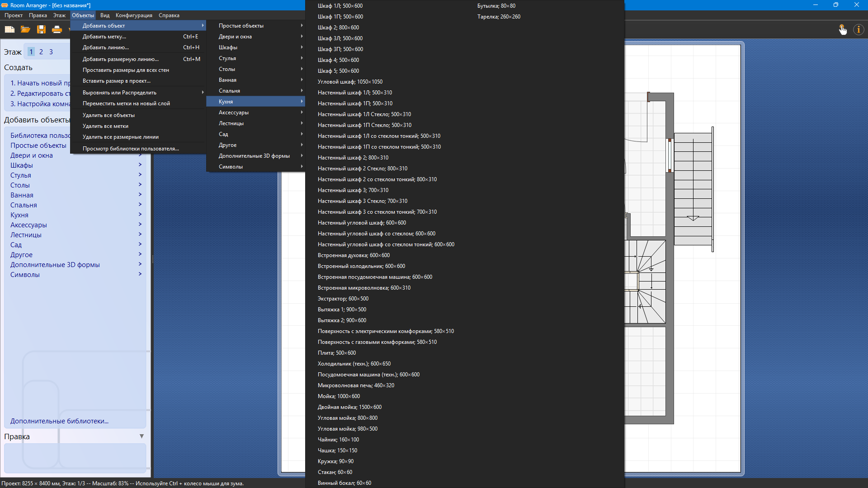Click the Open folder toolbar icon

(x=25, y=29)
